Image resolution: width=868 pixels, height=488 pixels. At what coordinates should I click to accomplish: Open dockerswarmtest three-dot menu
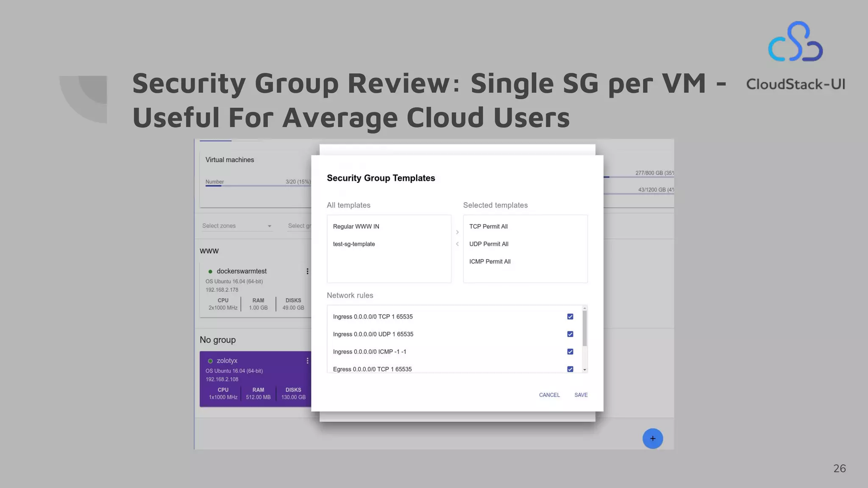coord(307,271)
